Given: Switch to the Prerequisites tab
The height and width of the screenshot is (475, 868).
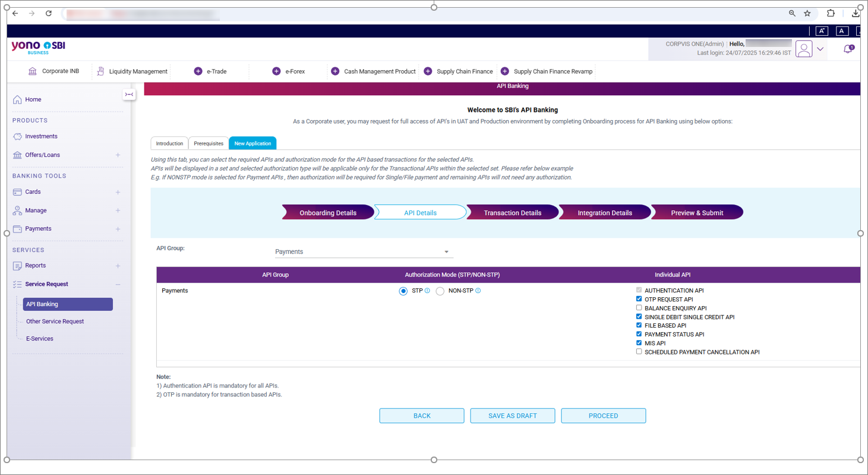Looking at the screenshot, I should pyautogui.click(x=209, y=143).
